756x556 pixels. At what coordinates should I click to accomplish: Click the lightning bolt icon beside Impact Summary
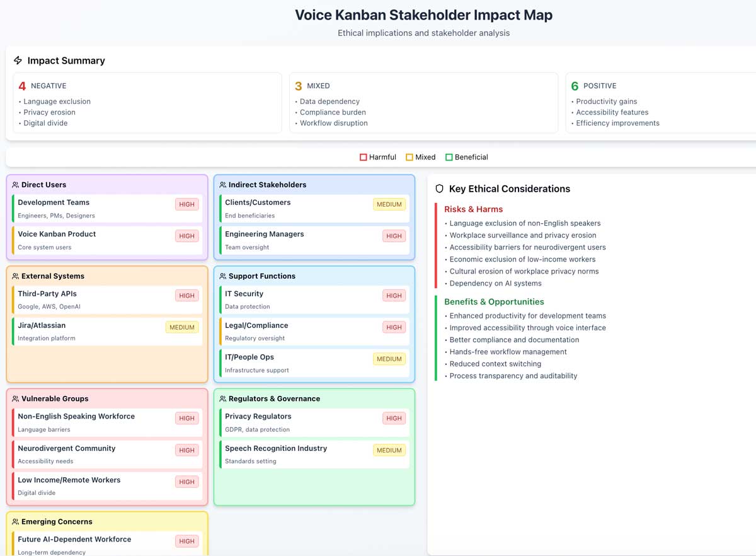click(x=18, y=61)
